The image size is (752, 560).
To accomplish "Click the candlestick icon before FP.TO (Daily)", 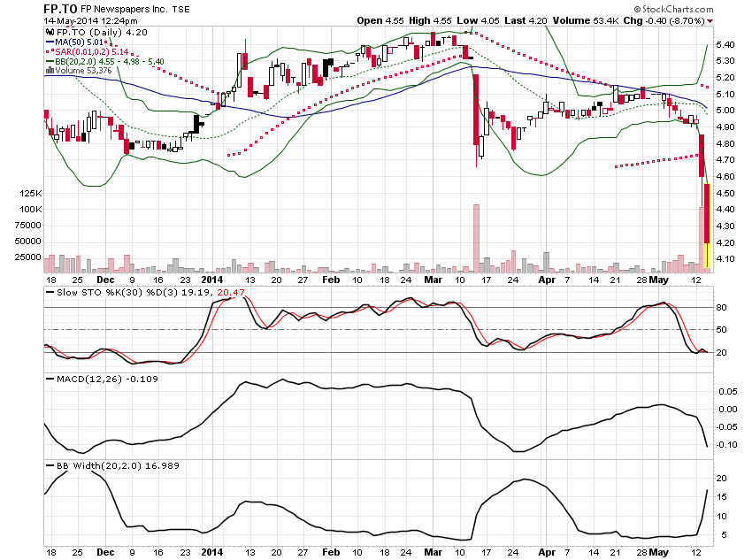I will pyautogui.click(x=50, y=32).
